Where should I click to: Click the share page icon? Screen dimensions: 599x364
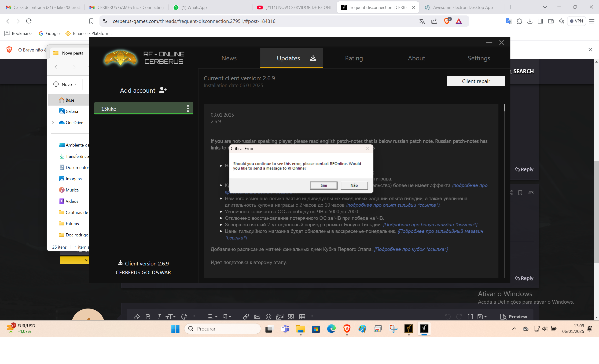point(434,21)
